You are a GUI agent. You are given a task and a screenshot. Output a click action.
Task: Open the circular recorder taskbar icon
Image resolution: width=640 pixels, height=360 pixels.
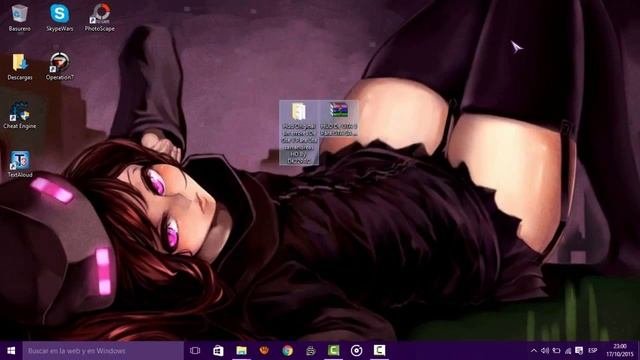(x=356, y=351)
